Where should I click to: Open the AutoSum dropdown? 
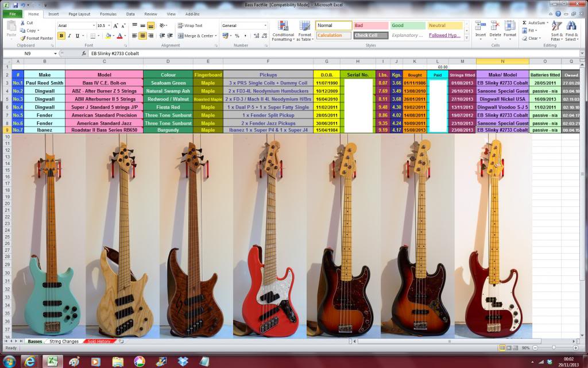click(547, 23)
